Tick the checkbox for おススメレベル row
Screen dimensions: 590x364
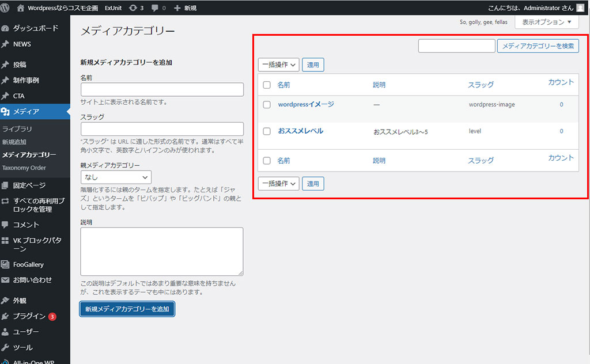click(267, 131)
